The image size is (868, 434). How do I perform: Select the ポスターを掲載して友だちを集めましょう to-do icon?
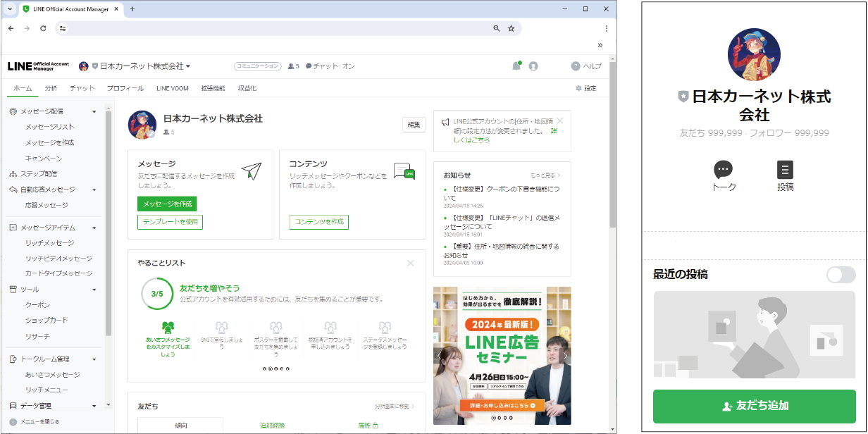click(275, 328)
